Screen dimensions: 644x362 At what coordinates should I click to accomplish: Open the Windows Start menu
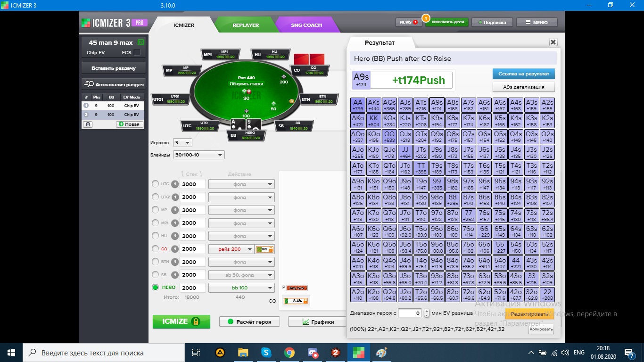click(11, 352)
